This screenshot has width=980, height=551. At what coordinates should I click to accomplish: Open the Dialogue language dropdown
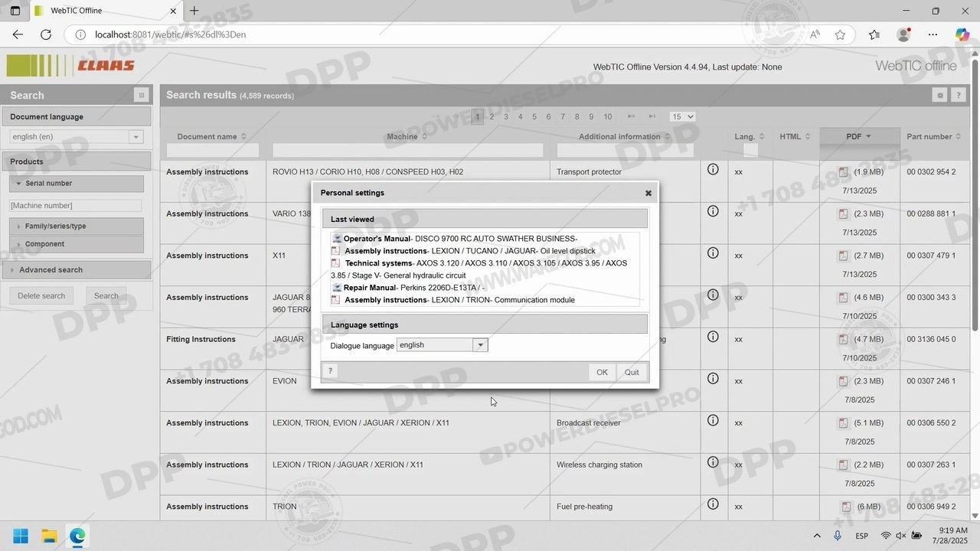pos(480,345)
